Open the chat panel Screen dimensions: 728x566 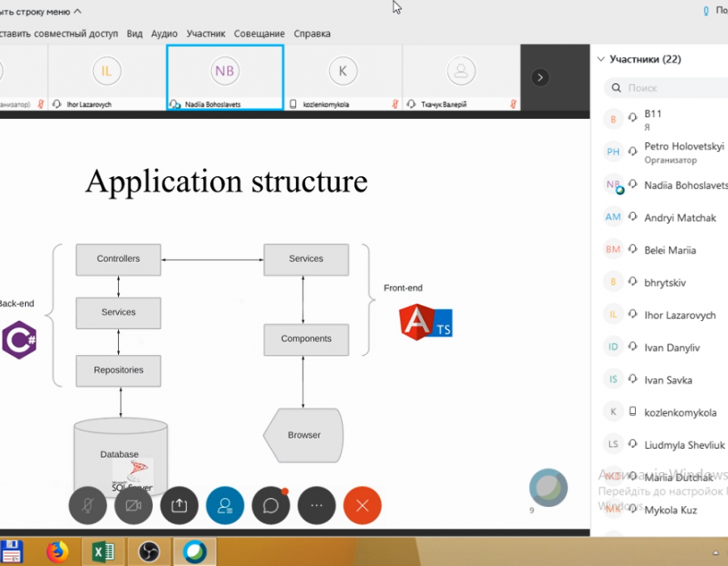pos(271,506)
